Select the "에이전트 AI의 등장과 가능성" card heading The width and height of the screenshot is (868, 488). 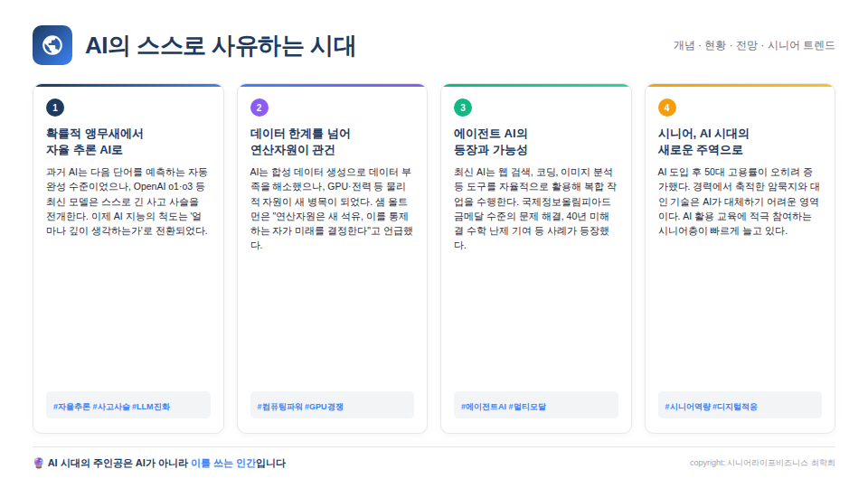(x=490, y=142)
